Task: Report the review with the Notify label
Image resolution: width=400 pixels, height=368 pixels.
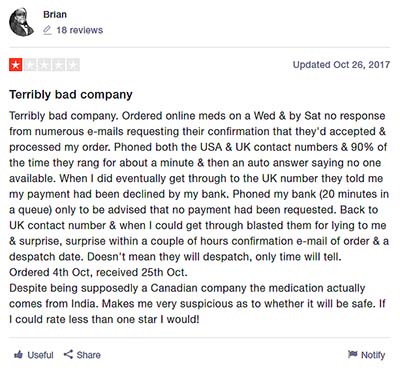Action: click(373, 355)
